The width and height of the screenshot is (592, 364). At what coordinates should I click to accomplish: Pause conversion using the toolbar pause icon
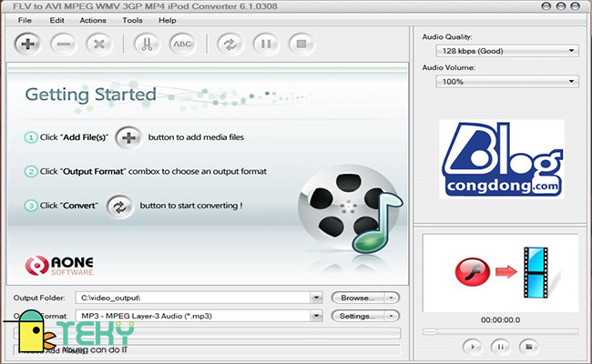[x=265, y=43]
